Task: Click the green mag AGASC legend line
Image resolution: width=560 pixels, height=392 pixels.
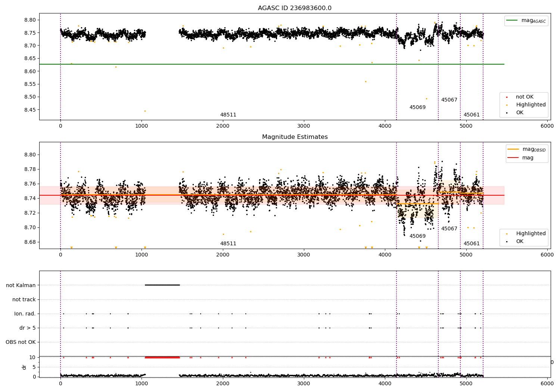Action: coord(513,21)
